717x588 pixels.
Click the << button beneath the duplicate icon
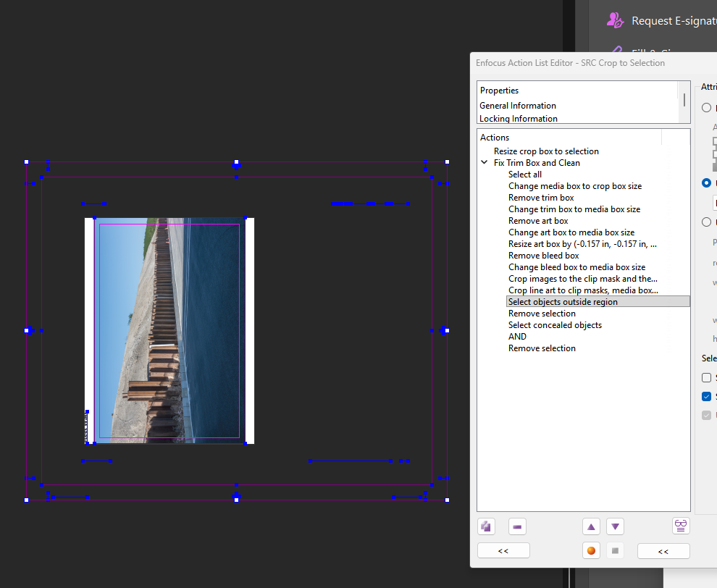tap(503, 550)
